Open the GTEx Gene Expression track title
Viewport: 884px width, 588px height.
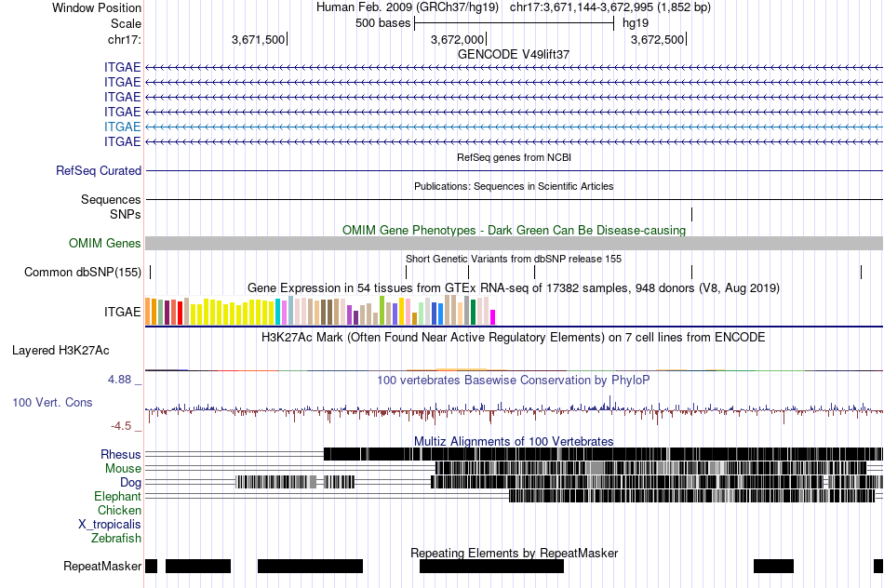(514, 288)
